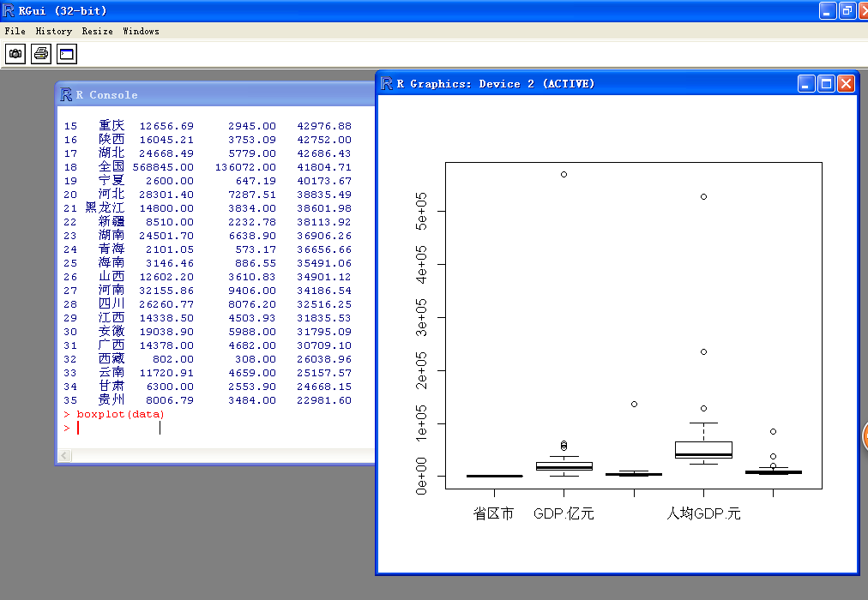Click the value 136072.00 in the console
The height and width of the screenshot is (600, 868).
click(246, 167)
